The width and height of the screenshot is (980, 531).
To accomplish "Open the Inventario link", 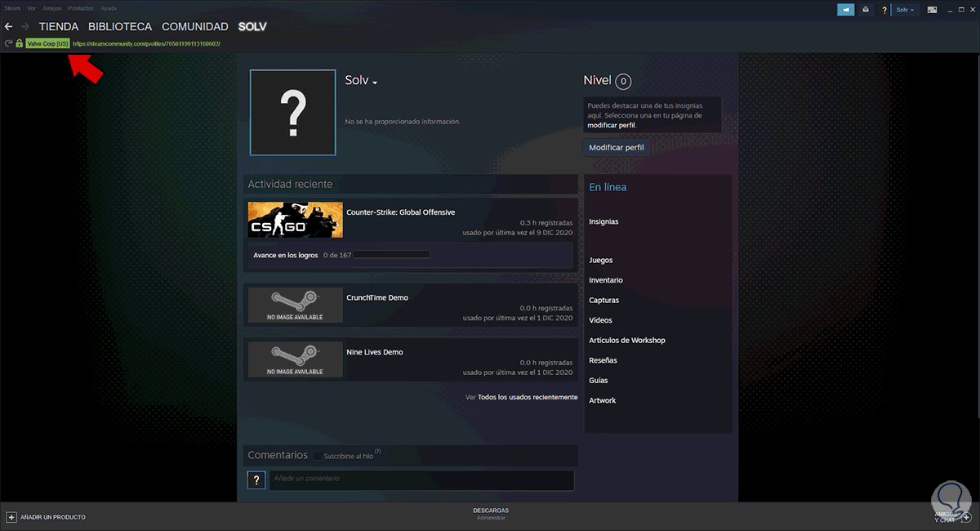I will coord(605,280).
